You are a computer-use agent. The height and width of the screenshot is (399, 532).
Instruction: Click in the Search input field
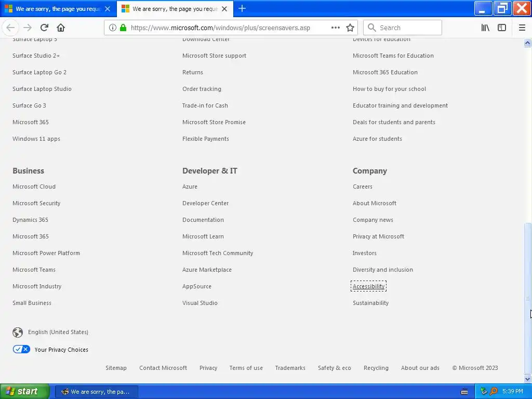tap(403, 28)
